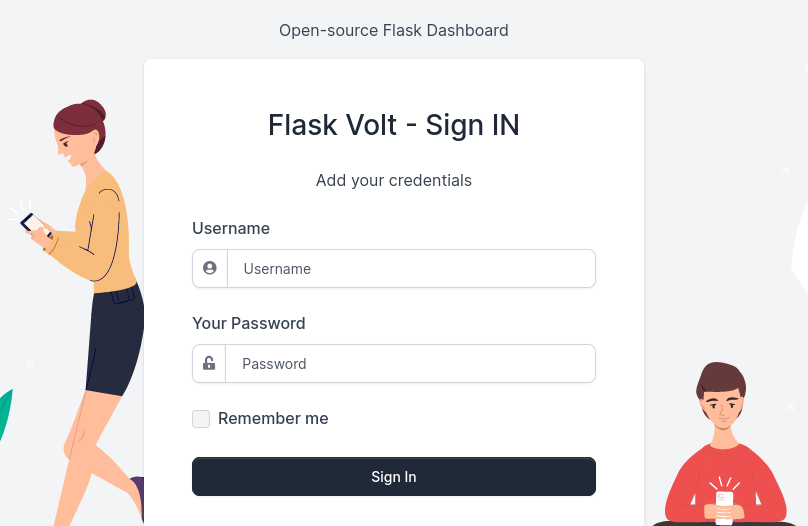This screenshot has height=526, width=808.
Task: Click the "Username" field label
Action: (231, 228)
